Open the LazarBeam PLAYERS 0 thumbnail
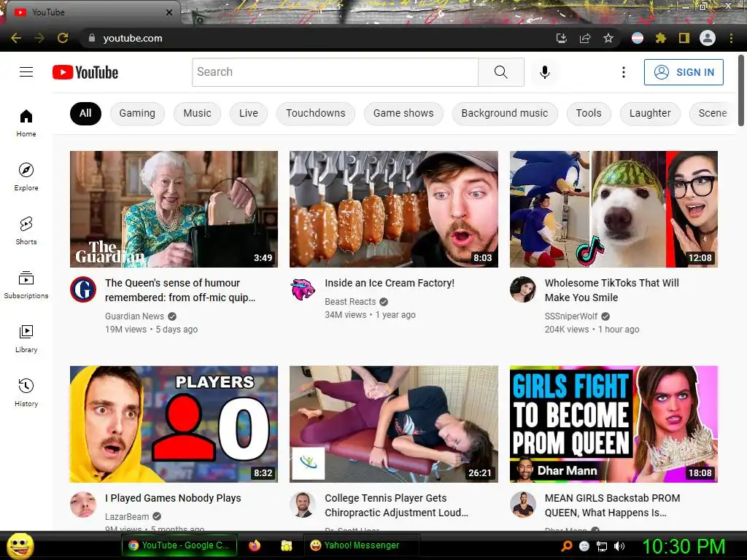Screen dimensions: 747x560 point(174,424)
